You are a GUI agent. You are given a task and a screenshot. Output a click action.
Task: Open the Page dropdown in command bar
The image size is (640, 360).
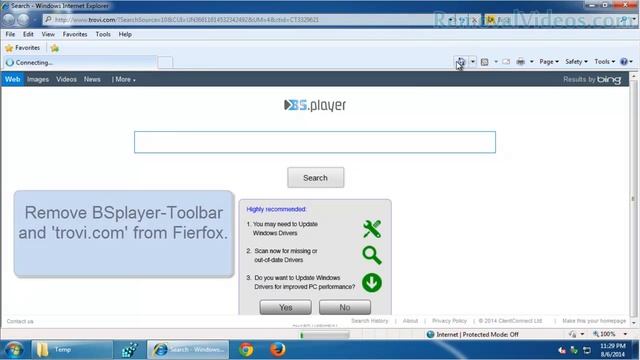pos(549,62)
